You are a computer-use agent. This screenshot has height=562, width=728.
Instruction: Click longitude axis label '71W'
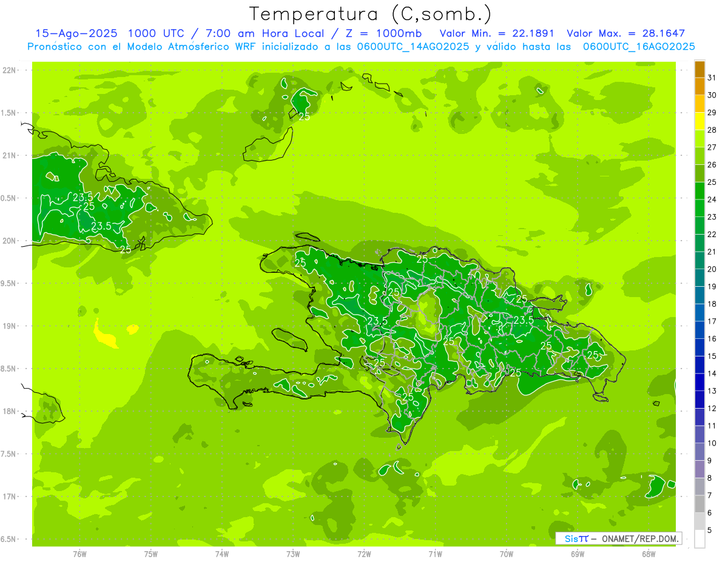coord(435,554)
